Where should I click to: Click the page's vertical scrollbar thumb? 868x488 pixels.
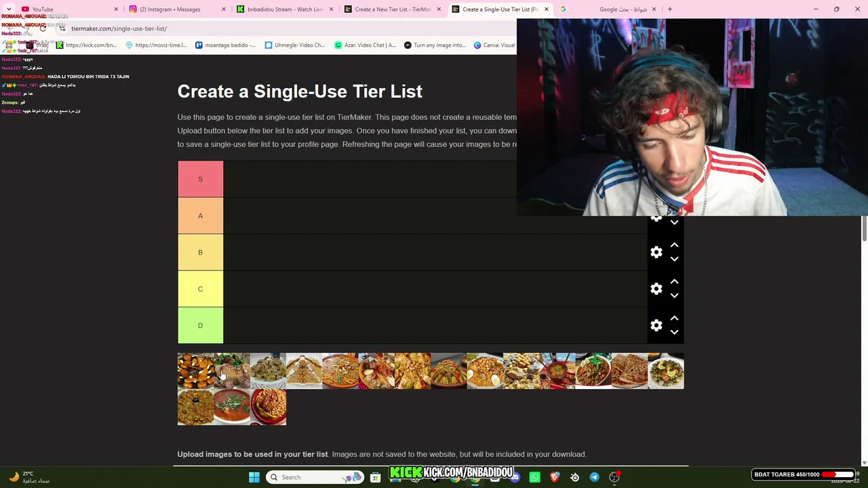[x=864, y=228]
